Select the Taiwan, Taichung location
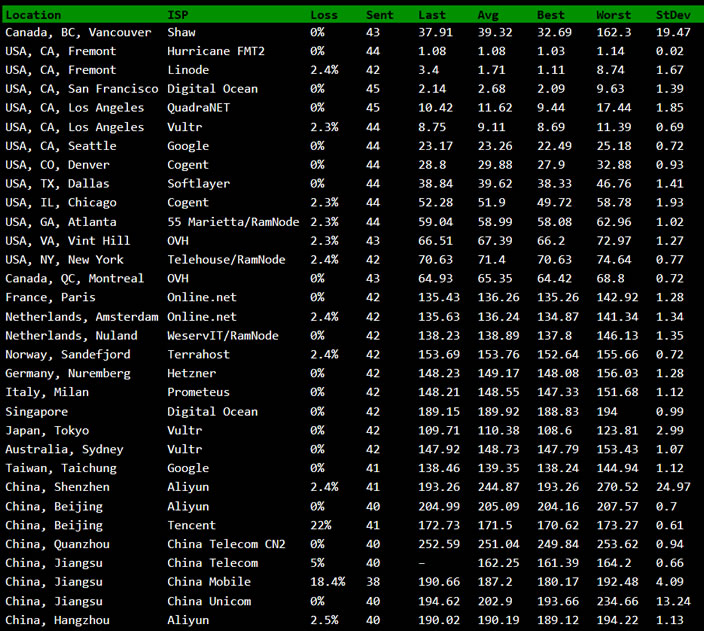Screen dimensions: 704x631 point(61,468)
